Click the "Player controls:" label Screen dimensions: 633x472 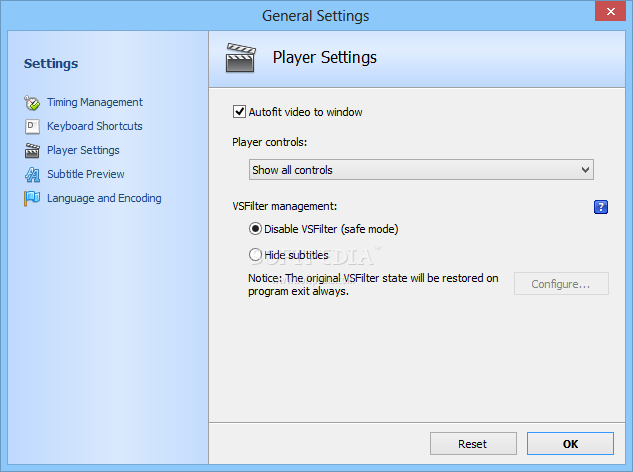click(x=270, y=142)
